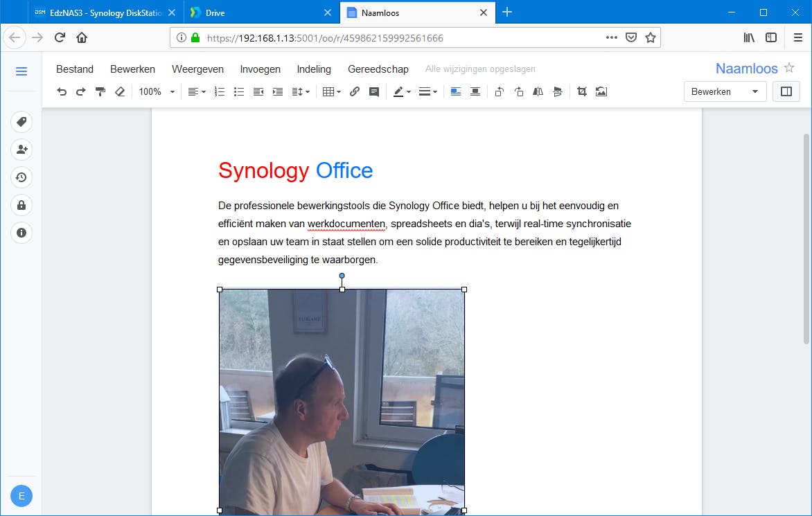Screen dimensions: 812x516
Task: Show site security information
Action: 182,37
